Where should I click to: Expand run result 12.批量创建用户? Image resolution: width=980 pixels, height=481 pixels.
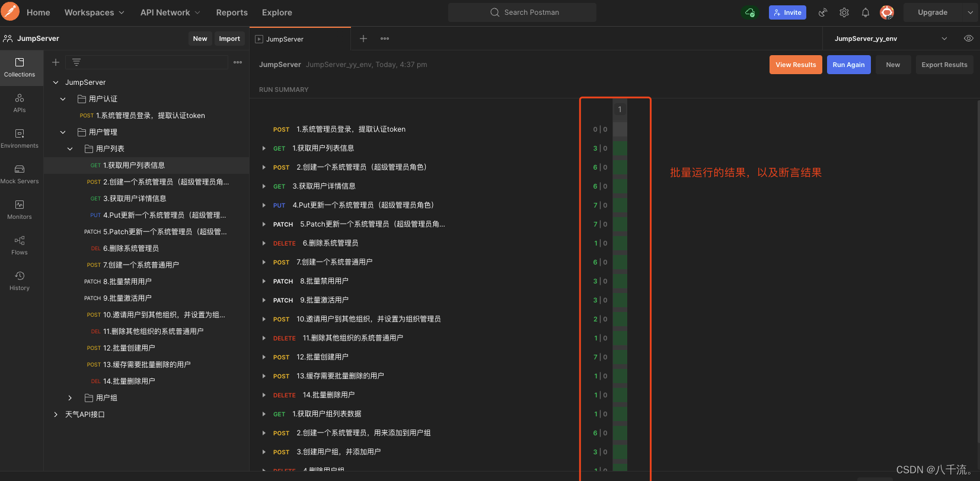tap(264, 357)
